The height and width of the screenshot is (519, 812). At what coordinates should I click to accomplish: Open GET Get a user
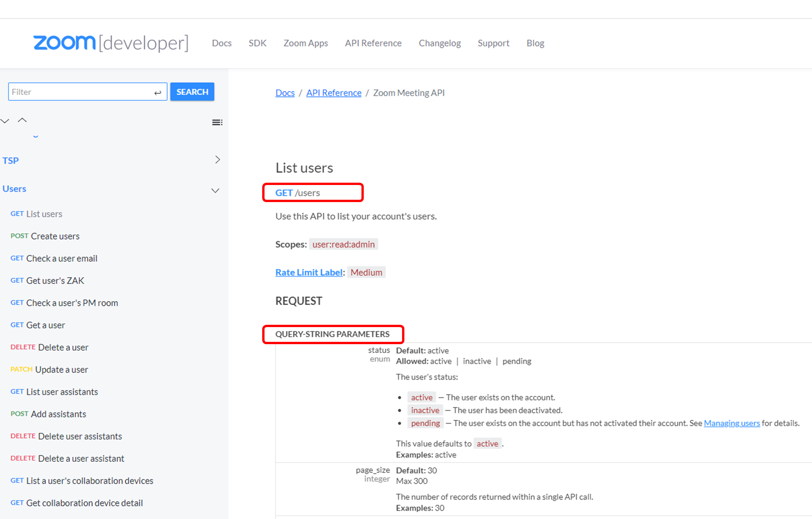pyautogui.click(x=38, y=325)
